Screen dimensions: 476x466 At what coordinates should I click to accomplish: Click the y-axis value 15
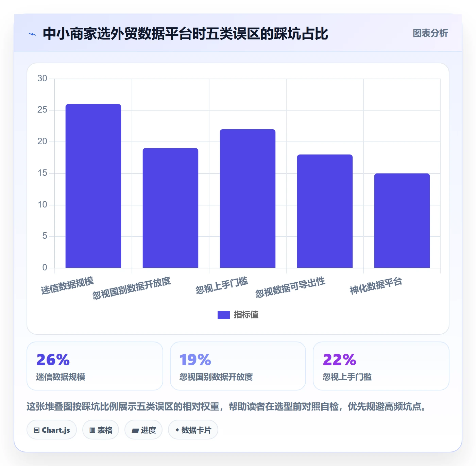(42, 173)
